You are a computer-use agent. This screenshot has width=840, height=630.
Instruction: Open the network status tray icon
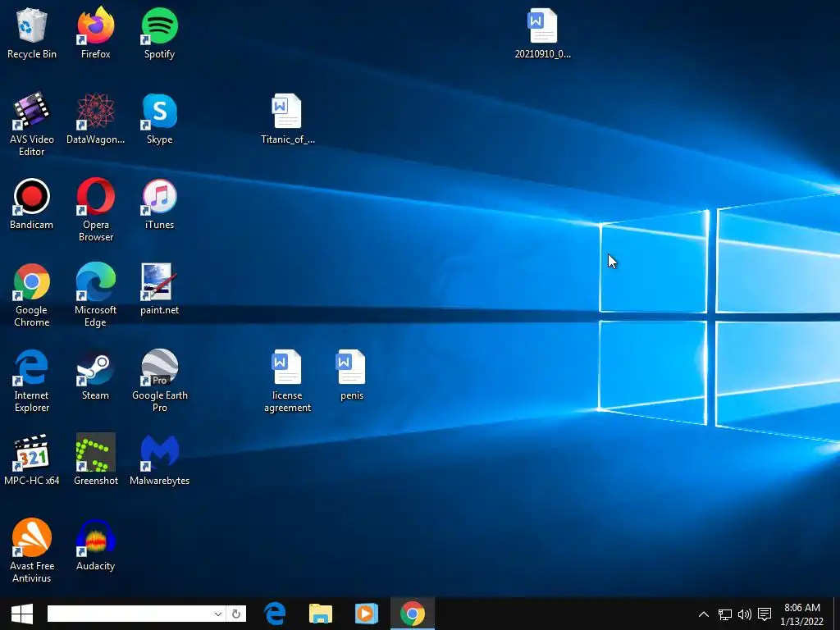(x=725, y=614)
